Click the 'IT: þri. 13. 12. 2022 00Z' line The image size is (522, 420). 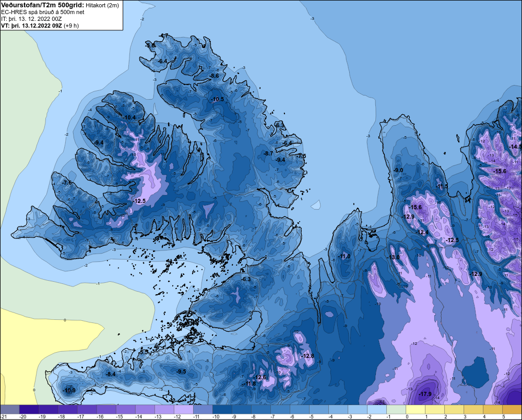(31, 19)
